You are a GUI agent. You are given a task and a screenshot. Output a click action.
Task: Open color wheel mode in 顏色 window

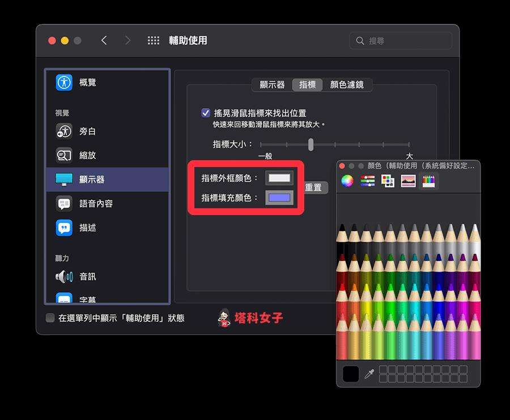point(347,181)
